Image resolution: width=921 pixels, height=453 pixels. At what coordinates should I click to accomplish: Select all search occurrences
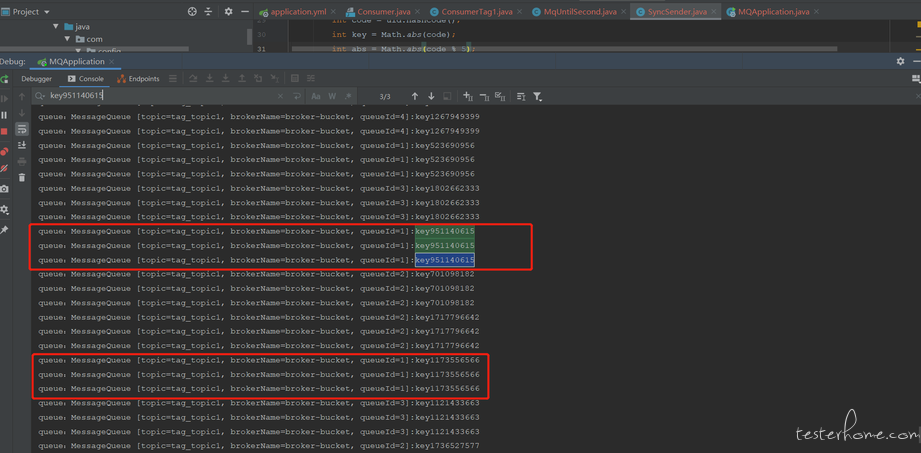tap(500, 96)
